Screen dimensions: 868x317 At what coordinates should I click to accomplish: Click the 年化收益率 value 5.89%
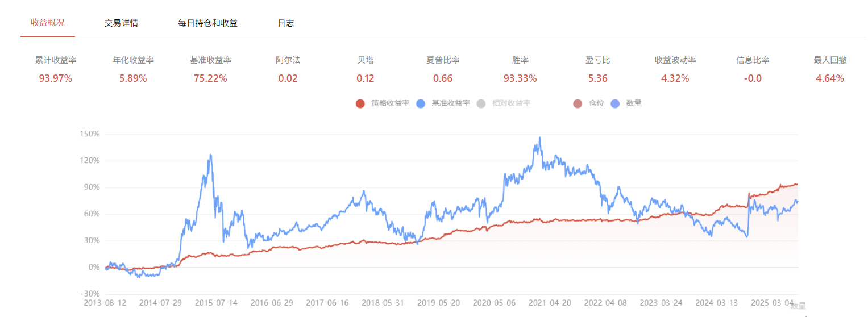tap(133, 78)
